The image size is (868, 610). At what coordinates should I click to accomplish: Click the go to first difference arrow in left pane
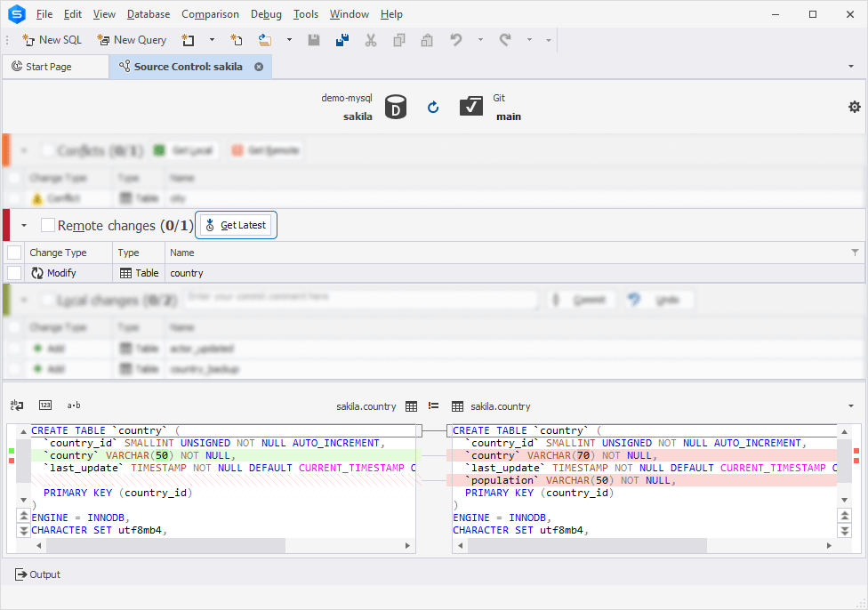click(24, 516)
